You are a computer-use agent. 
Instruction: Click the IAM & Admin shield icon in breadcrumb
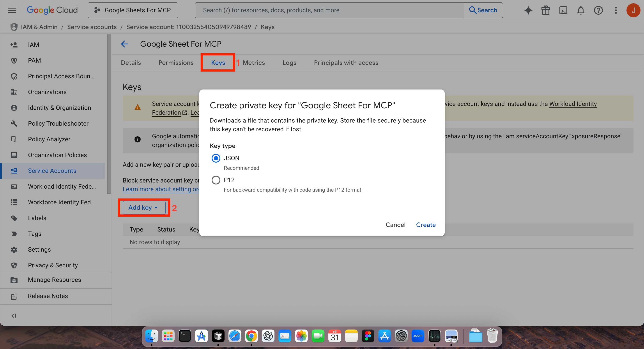(14, 27)
